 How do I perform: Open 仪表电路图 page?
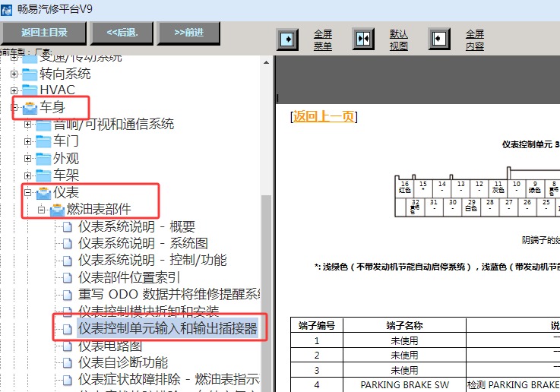[x=110, y=346]
